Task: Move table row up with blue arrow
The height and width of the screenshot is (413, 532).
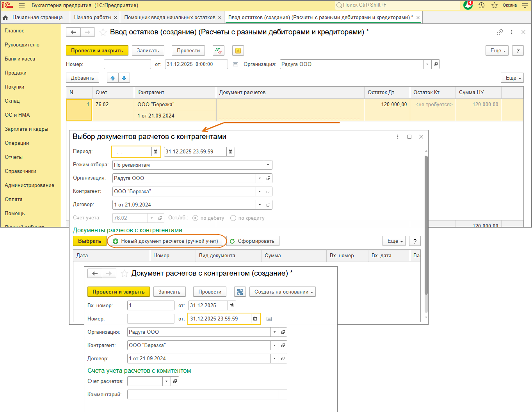Action: click(x=112, y=78)
